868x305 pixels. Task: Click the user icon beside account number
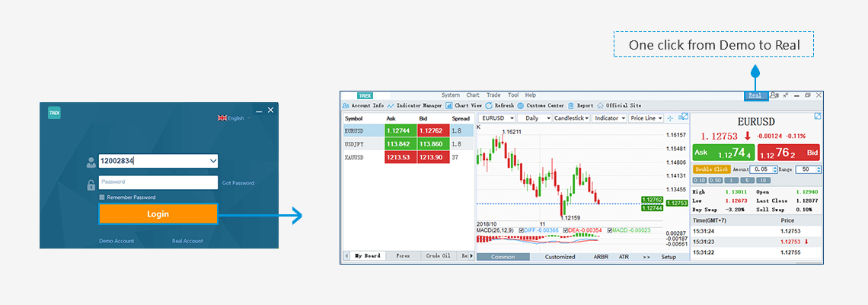point(91,162)
